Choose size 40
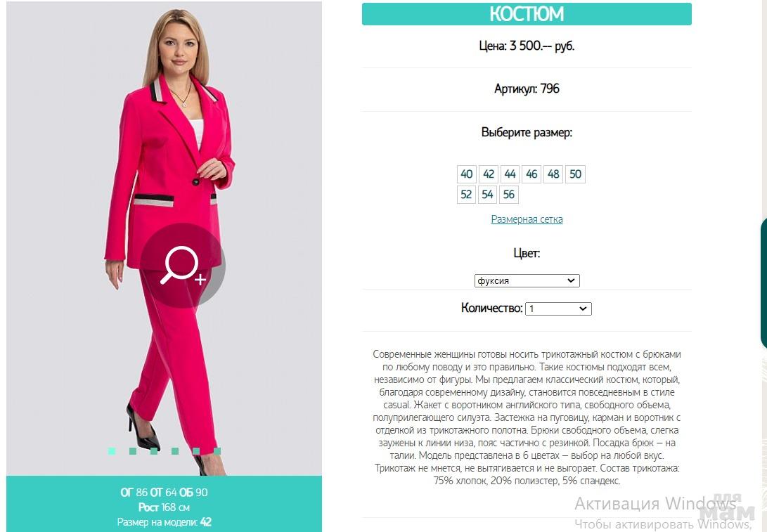The width and height of the screenshot is (767, 532). (467, 174)
